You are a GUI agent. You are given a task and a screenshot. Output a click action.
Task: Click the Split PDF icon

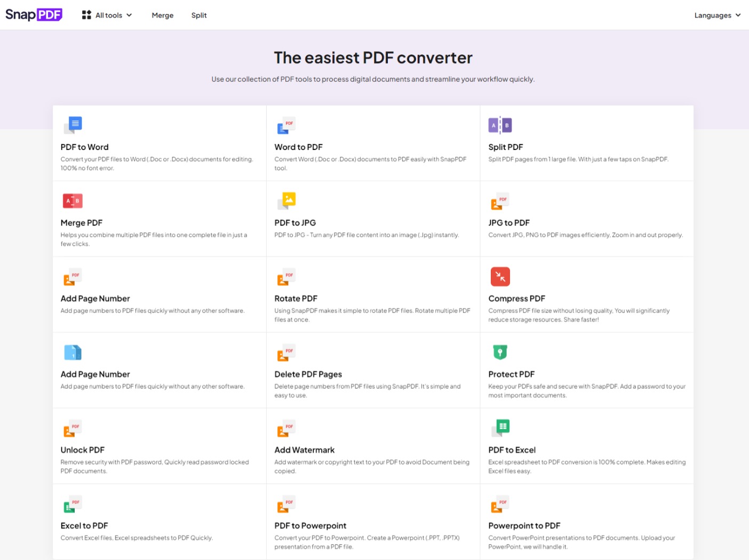click(x=500, y=124)
